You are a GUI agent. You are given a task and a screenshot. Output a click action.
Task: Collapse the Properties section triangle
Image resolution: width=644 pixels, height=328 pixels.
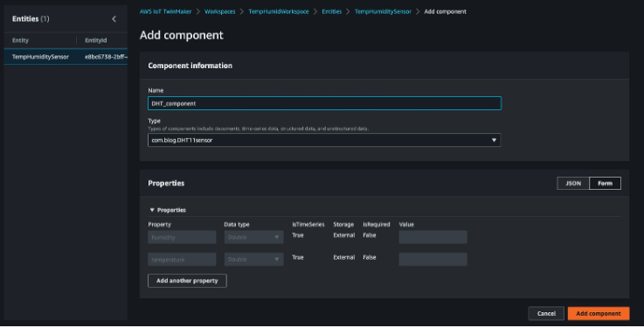(152, 210)
